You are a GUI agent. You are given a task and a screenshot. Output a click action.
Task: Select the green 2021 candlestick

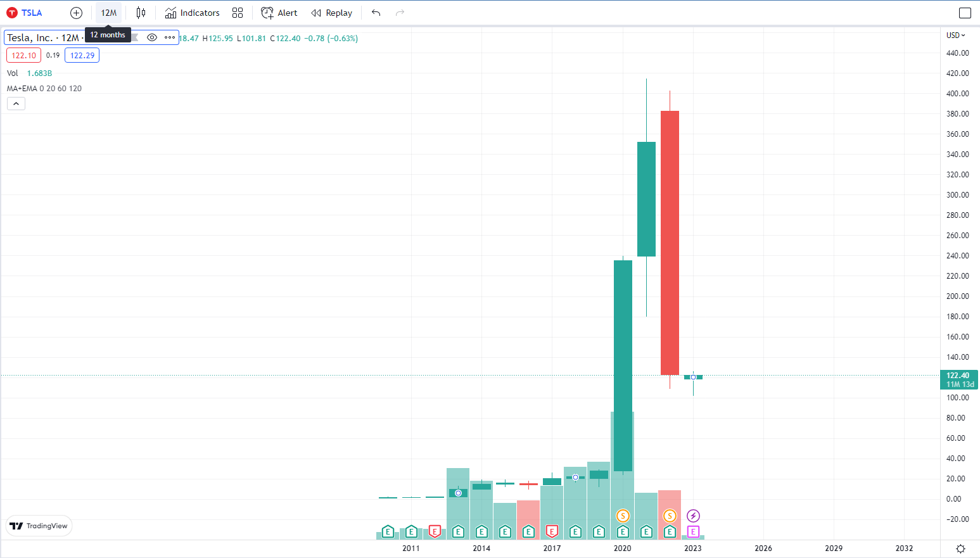click(x=646, y=199)
